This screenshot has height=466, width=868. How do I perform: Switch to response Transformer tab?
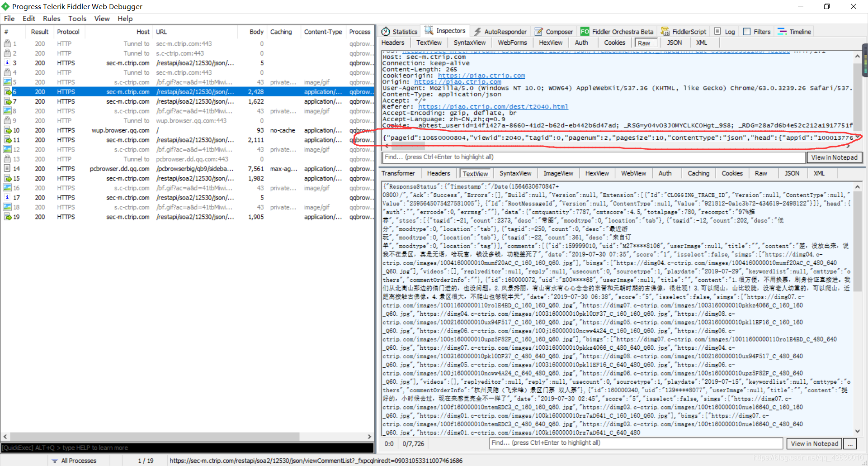point(398,173)
